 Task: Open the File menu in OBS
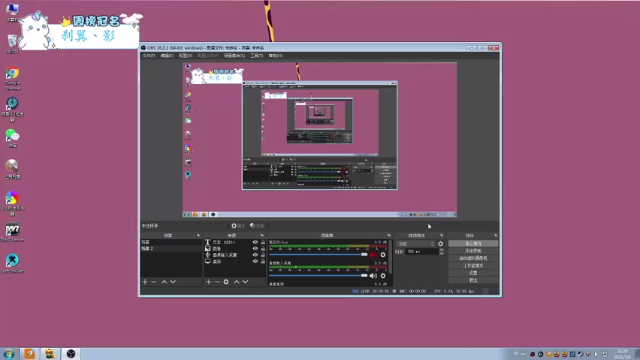pyautogui.click(x=149, y=56)
